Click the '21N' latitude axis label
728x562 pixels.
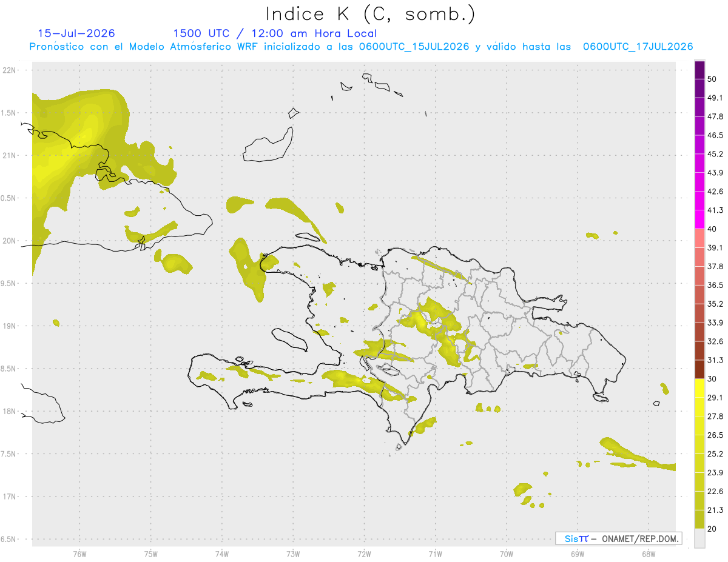(x=10, y=155)
